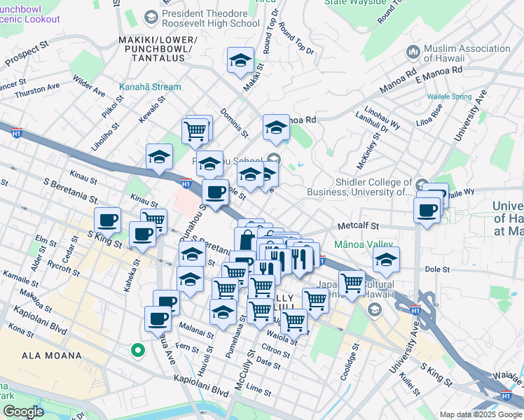This screenshot has height=420, width=524.
Task: Select the grey school icon below Japanese Cultural Center
Action: (375, 310)
